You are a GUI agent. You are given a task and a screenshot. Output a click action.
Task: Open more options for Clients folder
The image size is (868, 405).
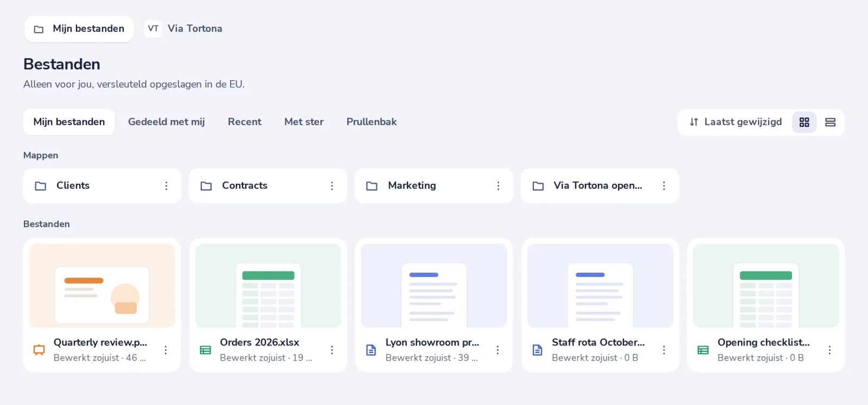166,186
